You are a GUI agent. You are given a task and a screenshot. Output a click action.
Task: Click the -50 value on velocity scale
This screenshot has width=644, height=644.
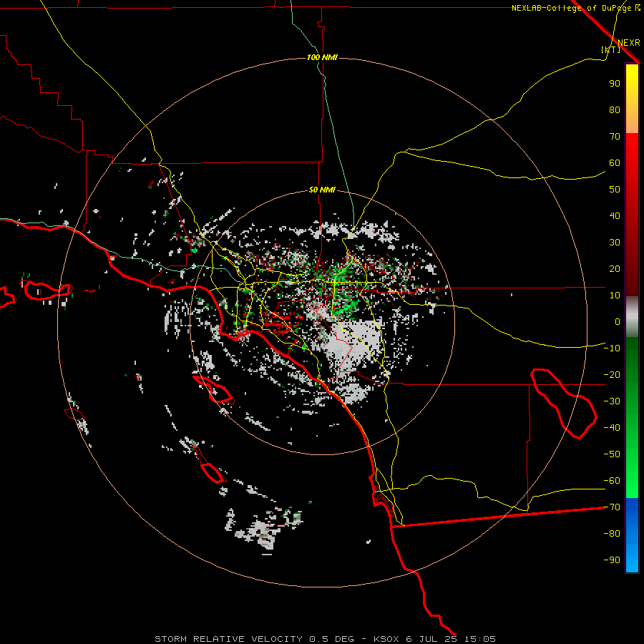[612, 454]
